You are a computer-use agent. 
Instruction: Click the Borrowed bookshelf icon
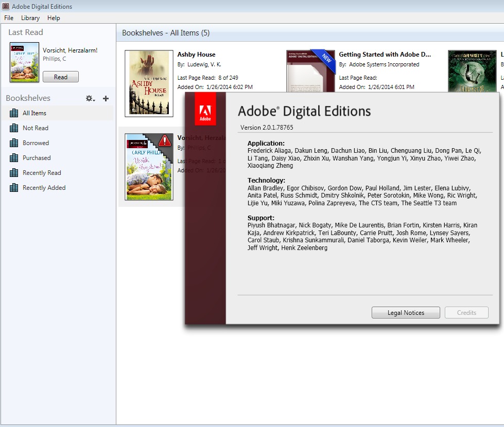click(14, 143)
